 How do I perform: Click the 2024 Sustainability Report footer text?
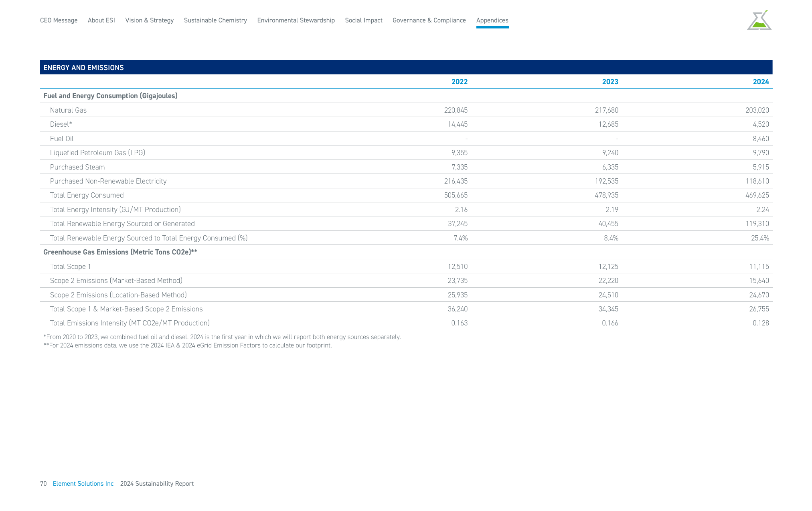(157, 484)
